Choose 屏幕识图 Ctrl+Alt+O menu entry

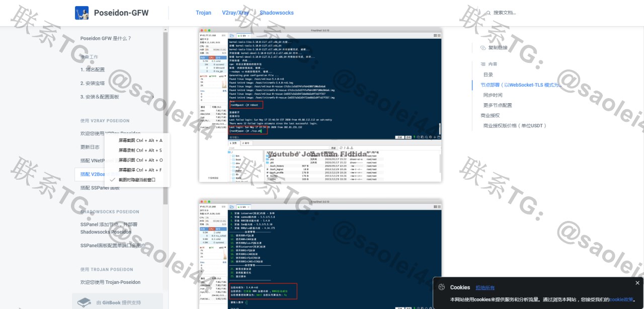140,160
